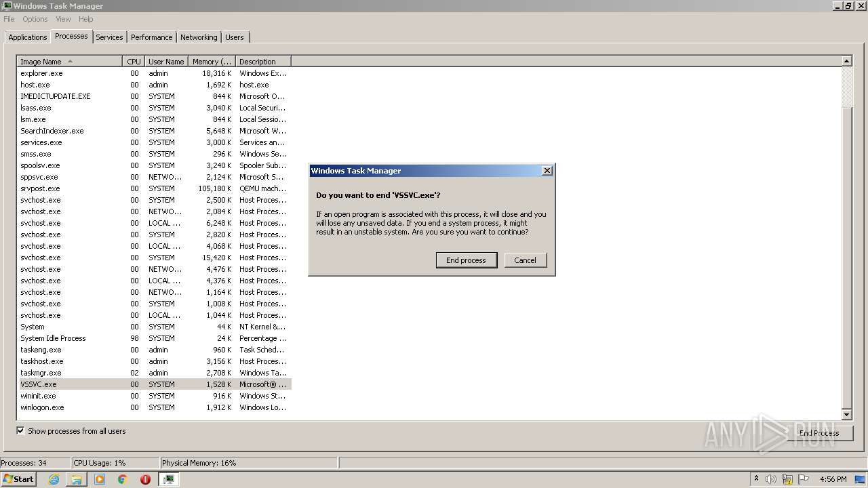Click the Task Manager title bar icon
Screen dimensions: 868x488
[x=6, y=6]
